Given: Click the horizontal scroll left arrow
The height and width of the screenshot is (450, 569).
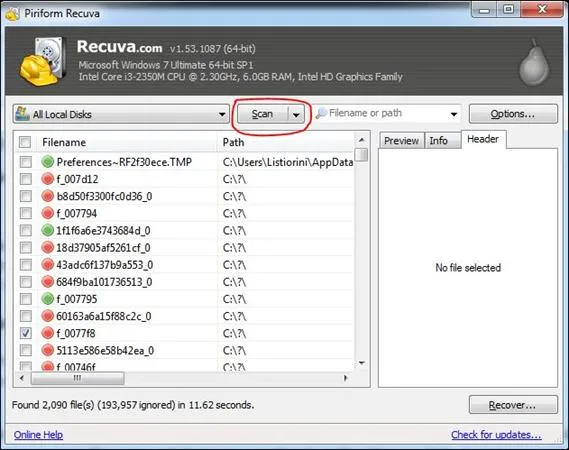Looking at the screenshot, I should pyautogui.click(x=22, y=378).
